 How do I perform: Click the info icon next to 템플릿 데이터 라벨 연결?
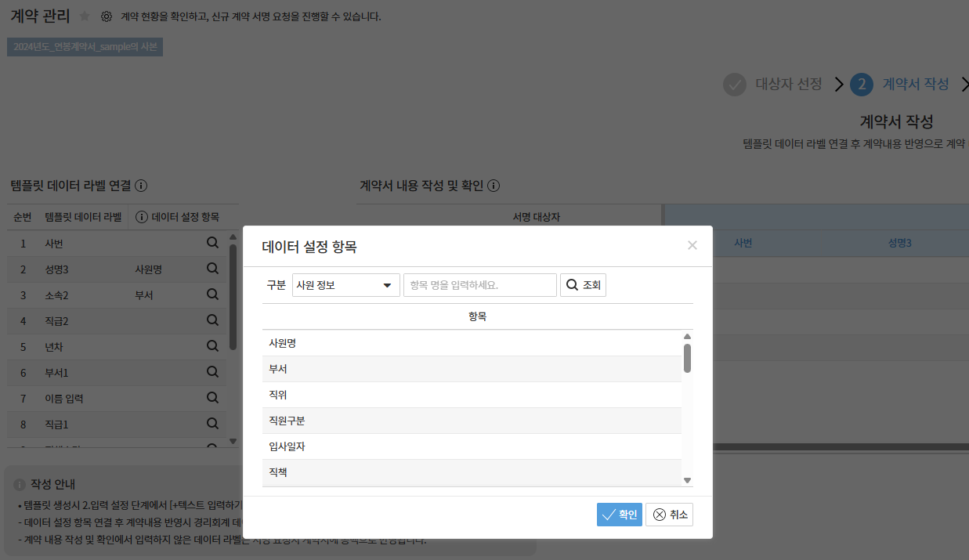[142, 186]
